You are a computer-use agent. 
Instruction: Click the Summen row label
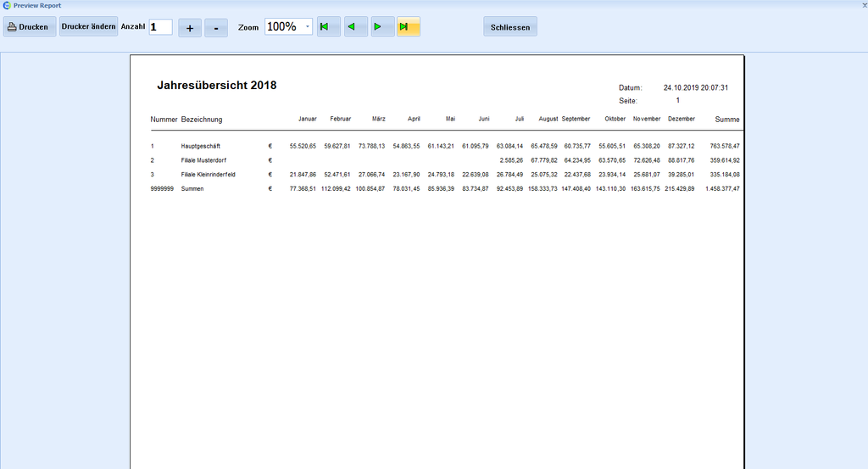click(x=192, y=189)
